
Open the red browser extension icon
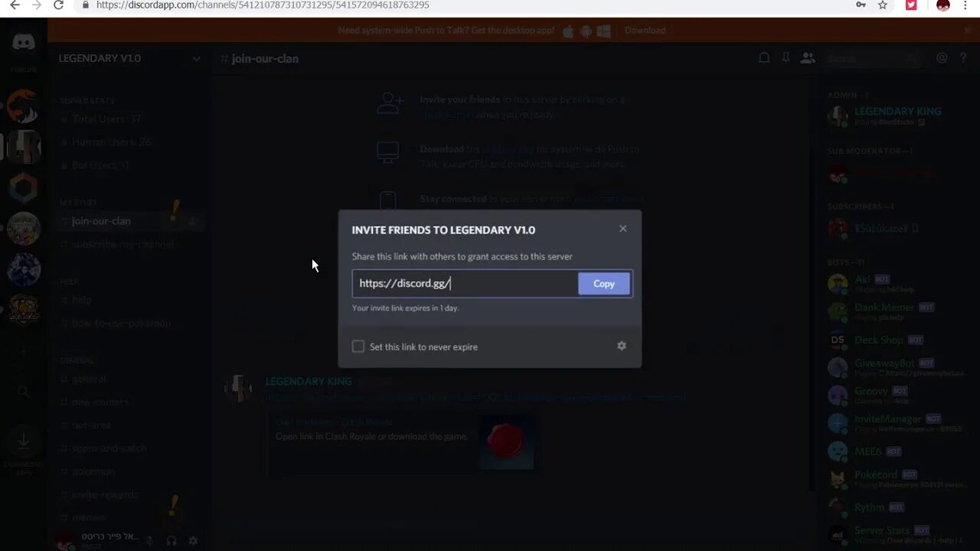pyautogui.click(x=911, y=5)
